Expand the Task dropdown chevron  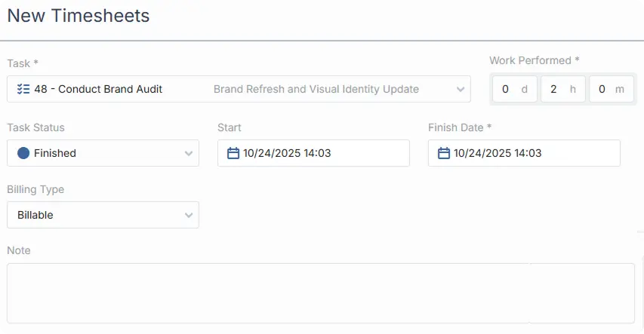461,89
